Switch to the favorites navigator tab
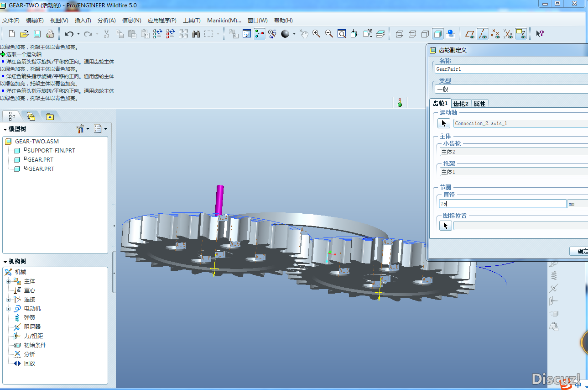This screenshot has height=390, width=588. (50, 116)
